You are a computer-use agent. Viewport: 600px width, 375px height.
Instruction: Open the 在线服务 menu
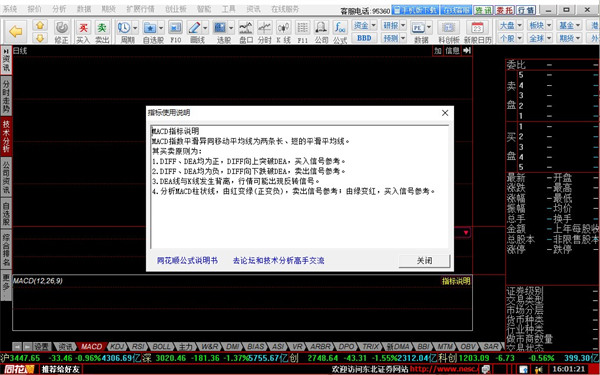[285, 9]
